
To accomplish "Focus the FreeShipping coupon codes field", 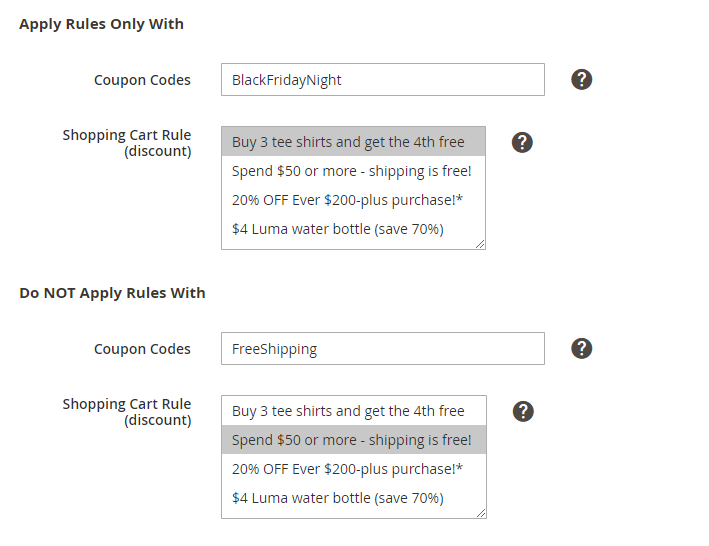I will tap(382, 349).
